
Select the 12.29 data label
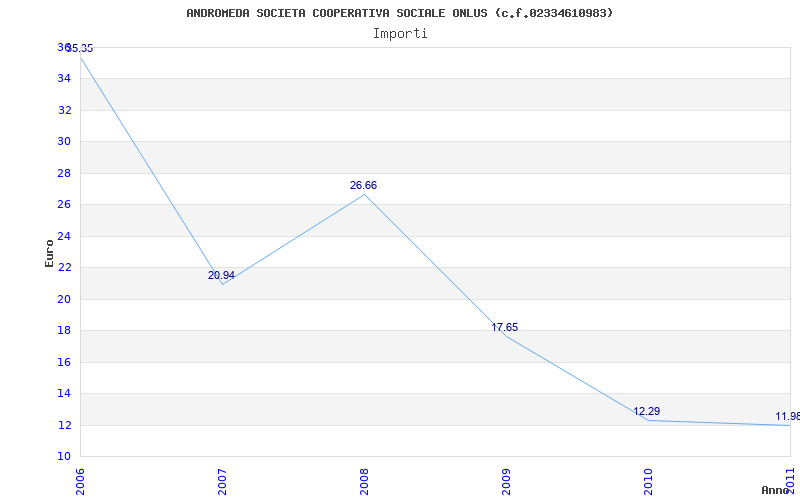(646, 411)
